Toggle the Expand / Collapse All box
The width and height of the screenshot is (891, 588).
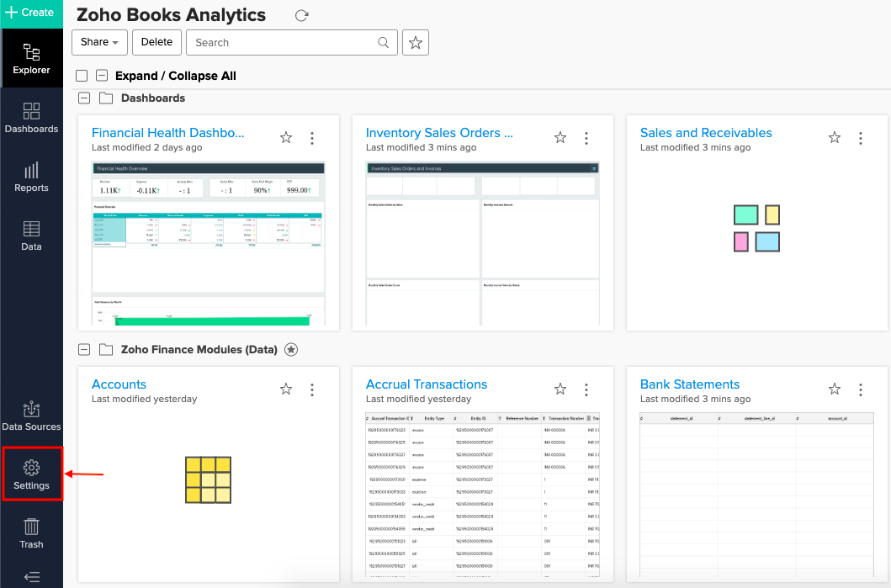click(102, 76)
